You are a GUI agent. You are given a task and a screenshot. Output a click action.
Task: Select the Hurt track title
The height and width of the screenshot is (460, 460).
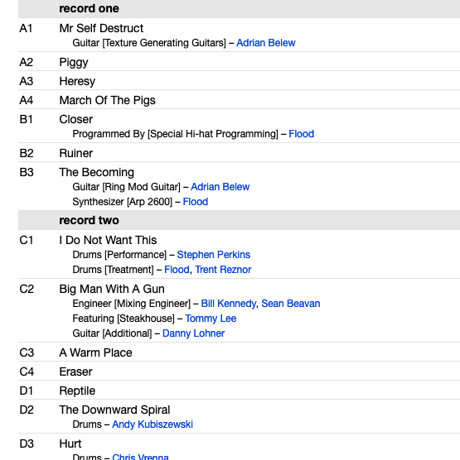[70, 444]
